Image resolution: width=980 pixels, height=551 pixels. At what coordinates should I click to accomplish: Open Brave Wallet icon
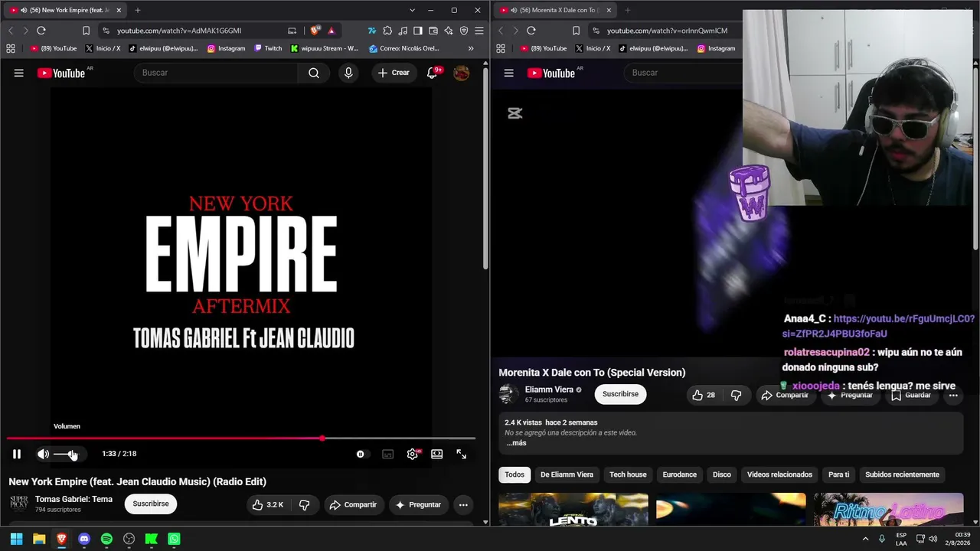(433, 31)
